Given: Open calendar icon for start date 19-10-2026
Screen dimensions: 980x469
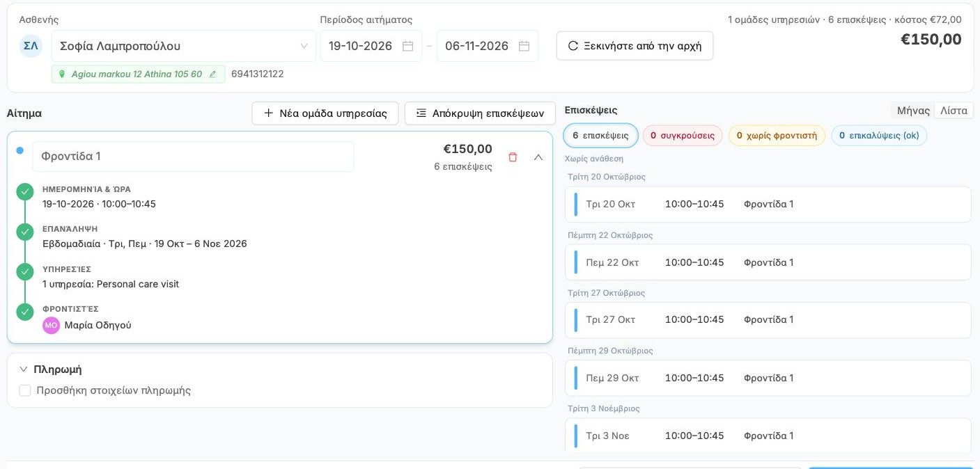Looking at the screenshot, I should [408, 46].
